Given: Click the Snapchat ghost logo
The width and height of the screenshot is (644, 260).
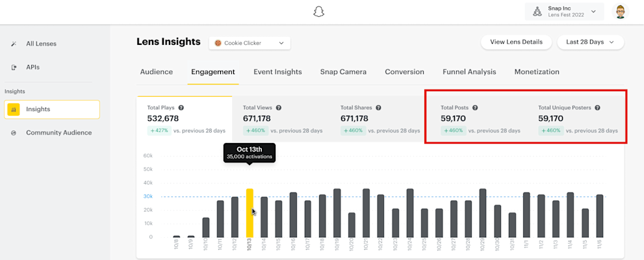Looking at the screenshot, I should pos(318,12).
